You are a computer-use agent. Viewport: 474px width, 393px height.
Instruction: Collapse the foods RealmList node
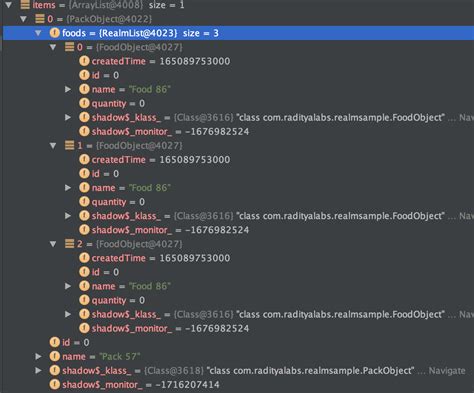38,33
